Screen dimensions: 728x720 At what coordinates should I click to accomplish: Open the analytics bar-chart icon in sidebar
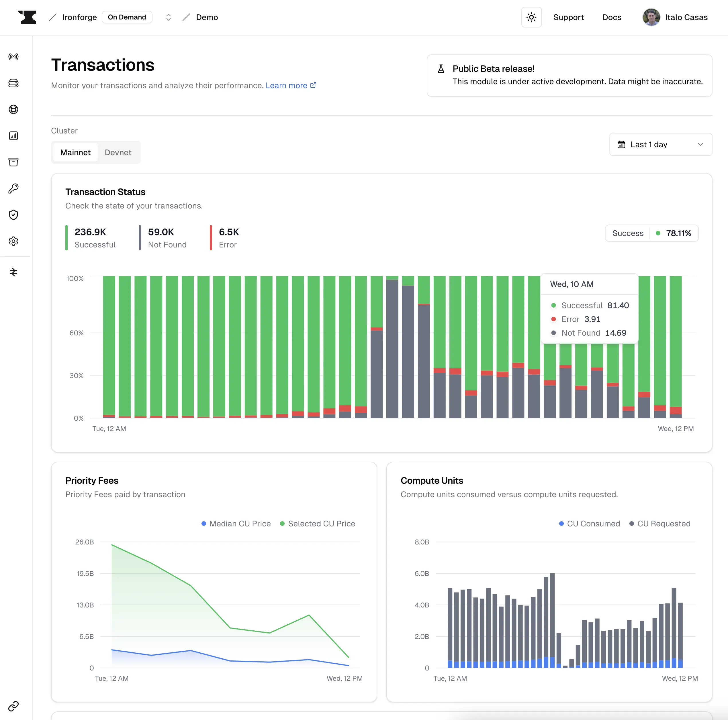13,136
